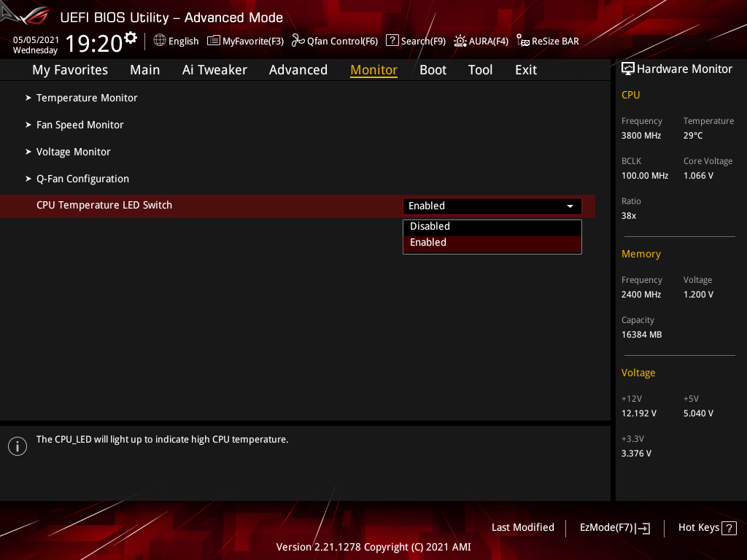Click the Qfan Control fan icon
747x560 pixels.
[x=298, y=41]
